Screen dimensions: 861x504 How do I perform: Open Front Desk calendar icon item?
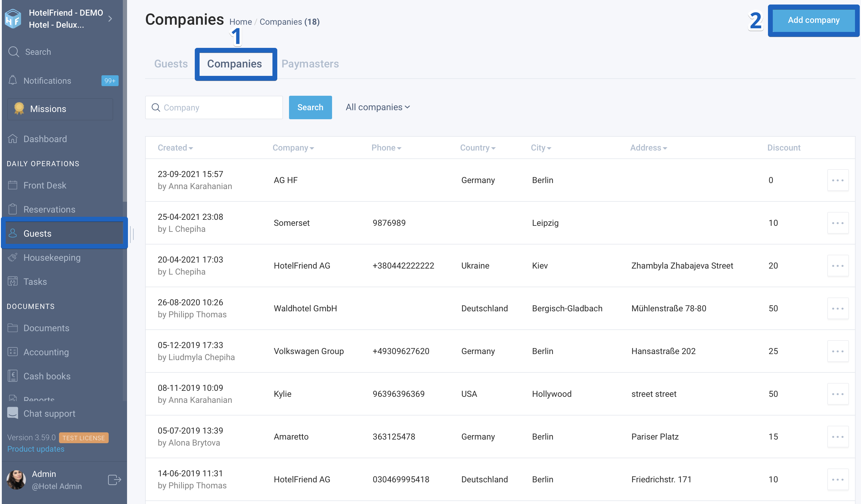(x=13, y=185)
